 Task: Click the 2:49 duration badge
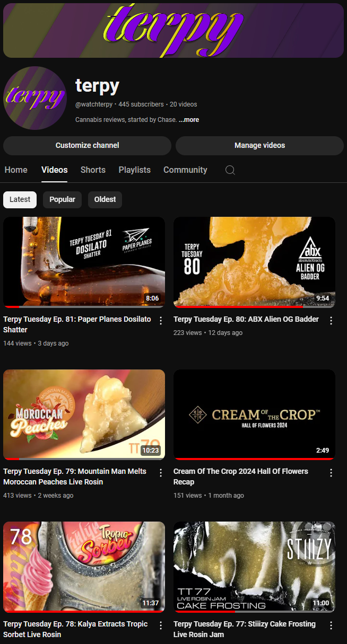click(x=323, y=451)
